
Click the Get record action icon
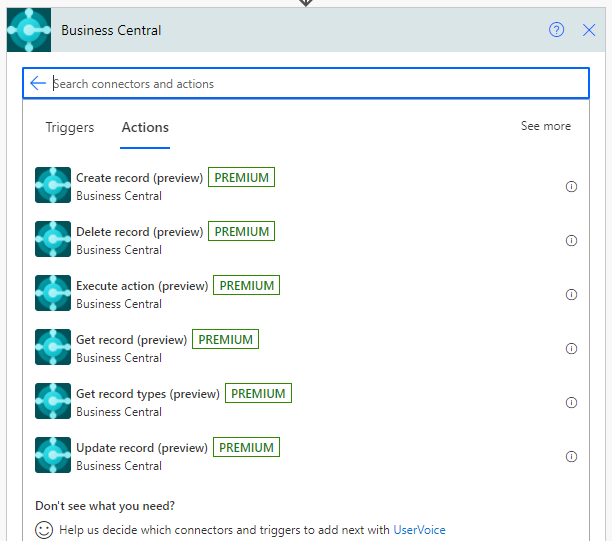tap(53, 347)
